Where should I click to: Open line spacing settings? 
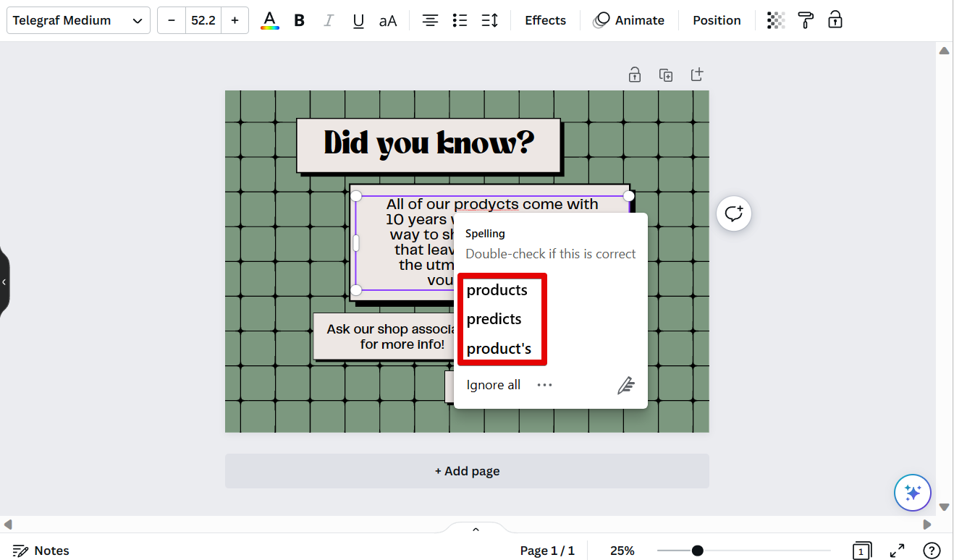coord(490,20)
